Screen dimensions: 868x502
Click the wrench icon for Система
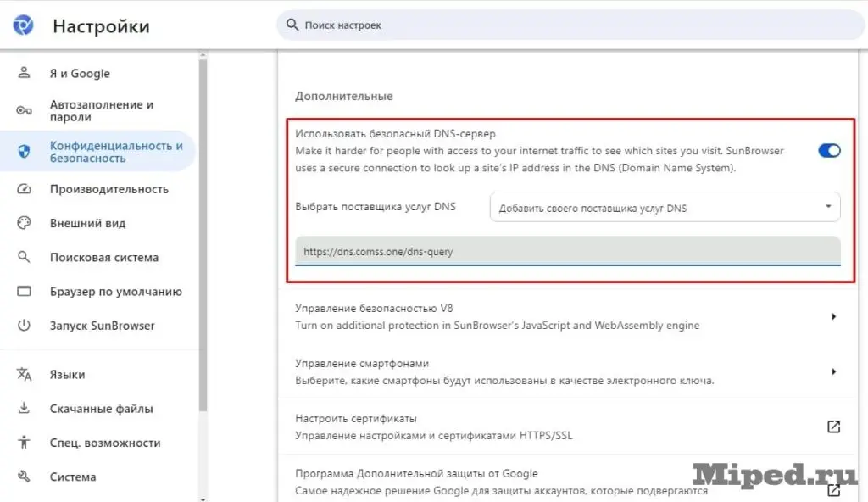[24, 476]
